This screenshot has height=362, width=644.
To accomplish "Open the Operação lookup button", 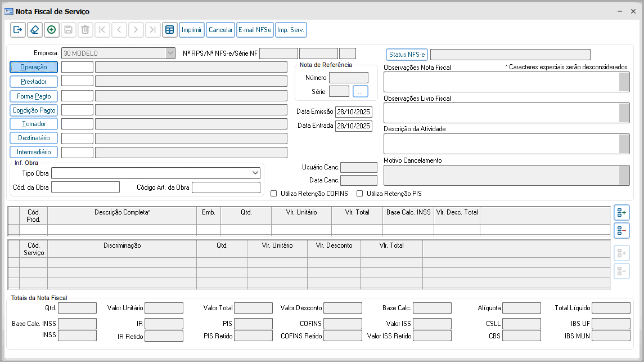I will coord(34,67).
